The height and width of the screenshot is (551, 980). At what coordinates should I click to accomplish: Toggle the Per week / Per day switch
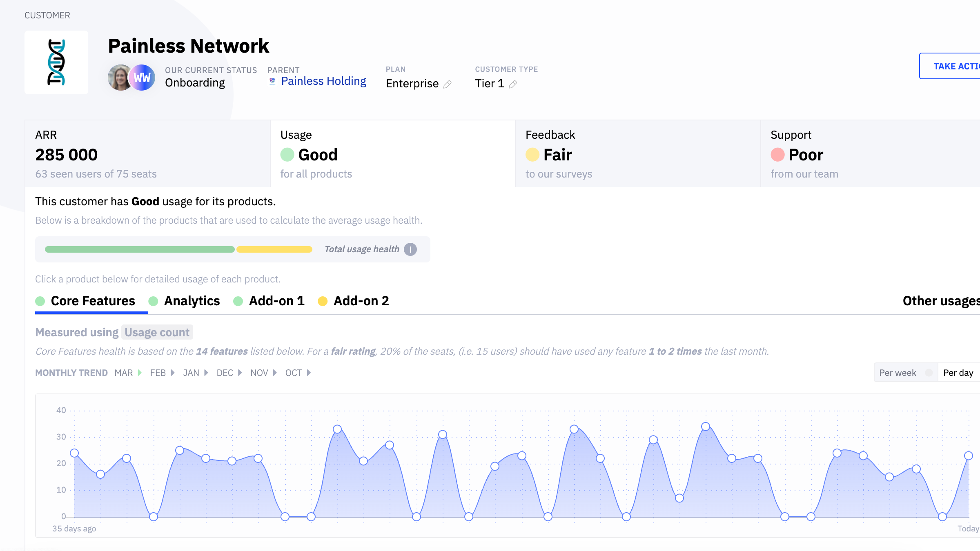tap(929, 373)
